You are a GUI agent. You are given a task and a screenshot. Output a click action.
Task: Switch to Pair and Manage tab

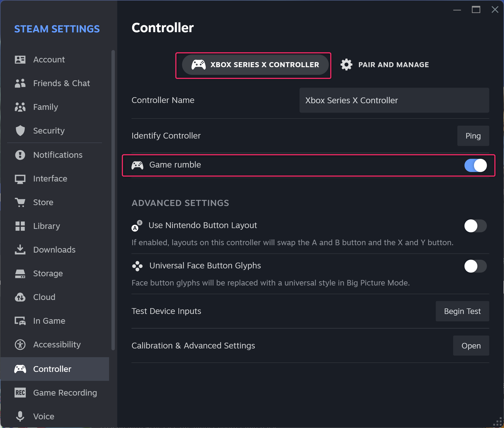click(x=385, y=65)
